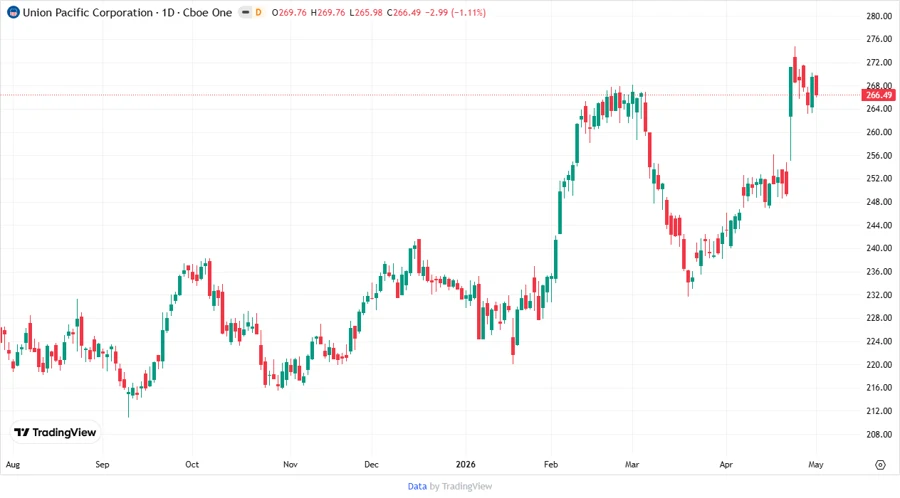Screen dimensions: 900x498
Task: Click the 252.00 price axis label
Action: 879,178
